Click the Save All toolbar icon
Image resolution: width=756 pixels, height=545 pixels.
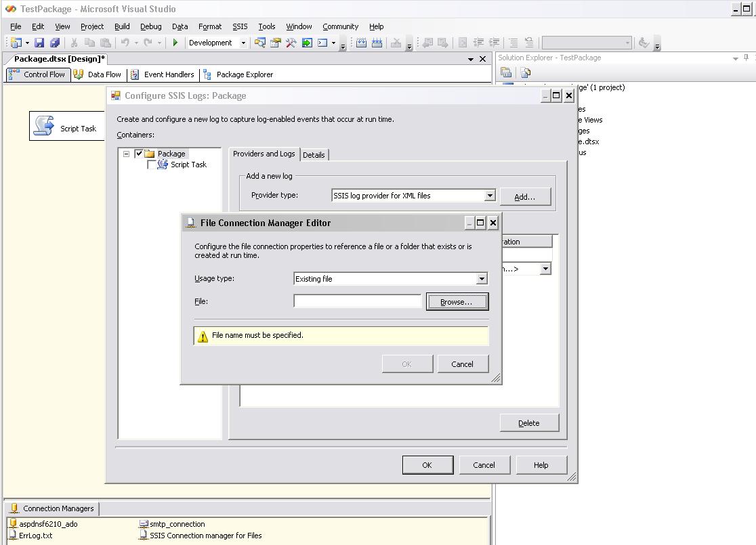coord(54,43)
